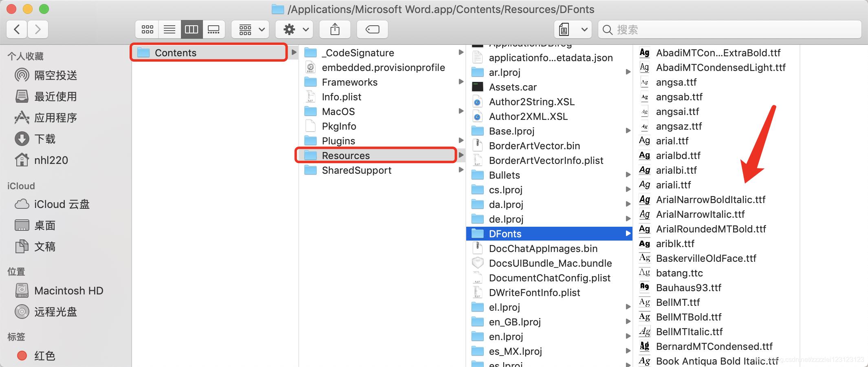Expand the Bullets folder arrow
This screenshot has width=868, height=367.
tap(628, 175)
